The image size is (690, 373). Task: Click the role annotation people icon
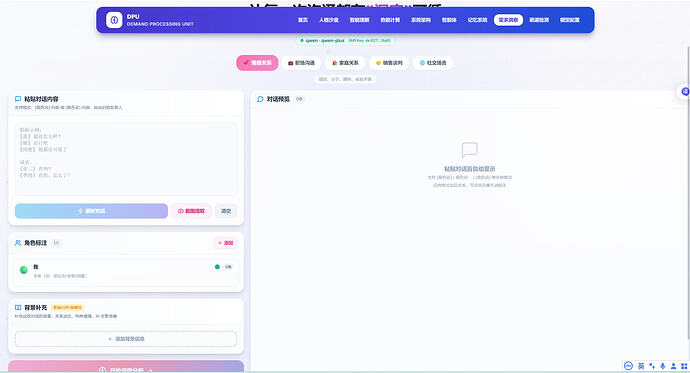(18, 243)
